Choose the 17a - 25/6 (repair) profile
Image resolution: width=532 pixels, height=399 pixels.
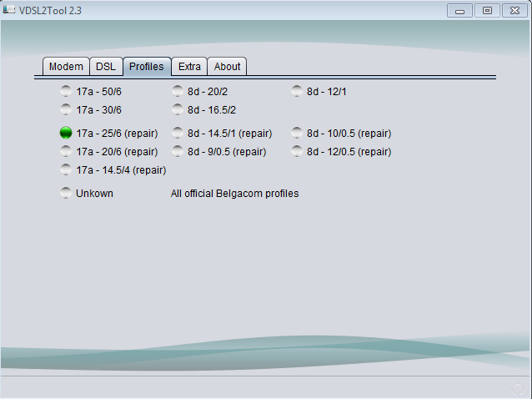[x=66, y=133]
